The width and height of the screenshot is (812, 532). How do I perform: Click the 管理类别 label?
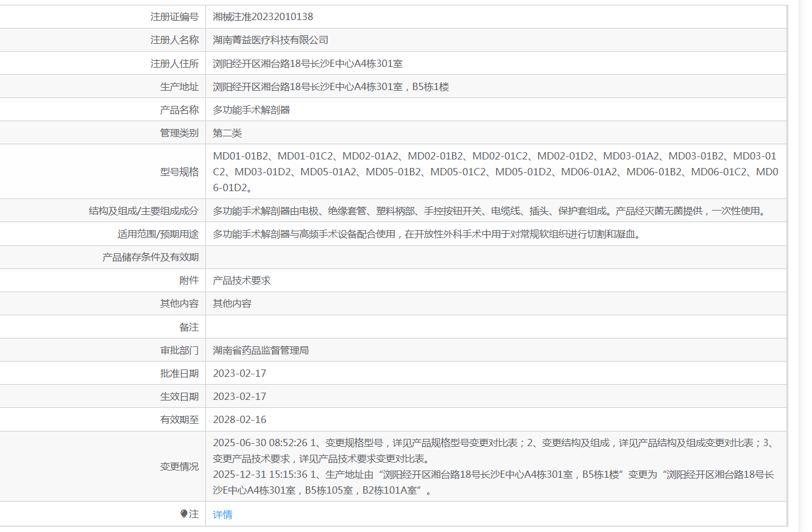coord(180,133)
